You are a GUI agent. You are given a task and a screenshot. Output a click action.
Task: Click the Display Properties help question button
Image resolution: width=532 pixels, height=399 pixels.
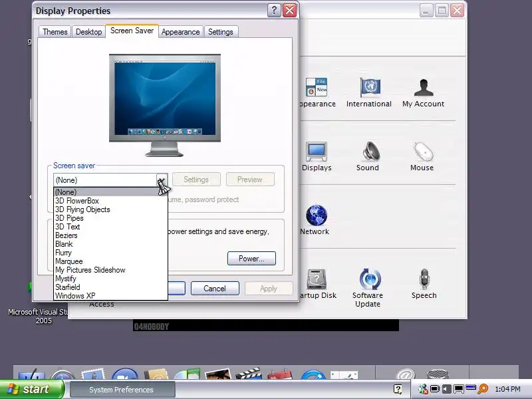click(274, 11)
